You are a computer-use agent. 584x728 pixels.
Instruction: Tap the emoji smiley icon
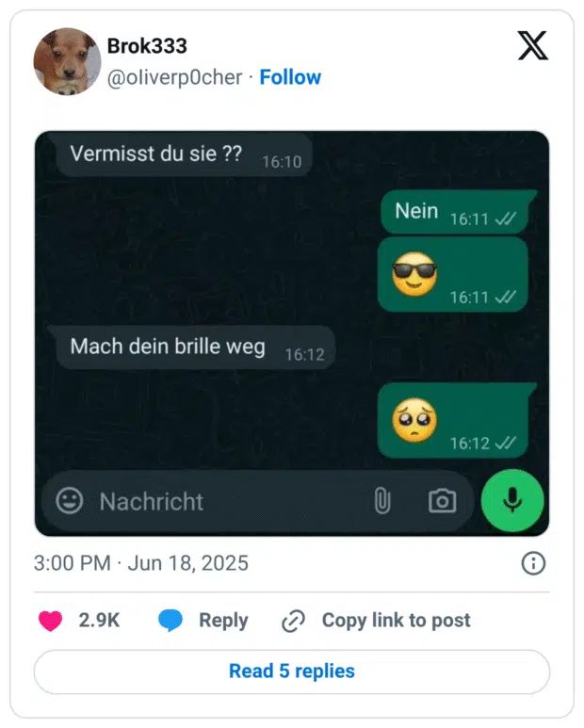[x=69, y=501]
